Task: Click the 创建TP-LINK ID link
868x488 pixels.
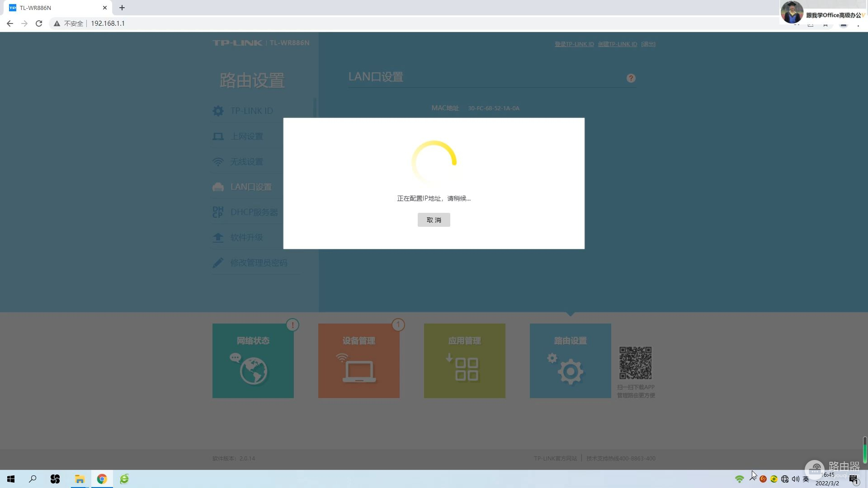Action: pyautogui.click(x=617, y=44)
